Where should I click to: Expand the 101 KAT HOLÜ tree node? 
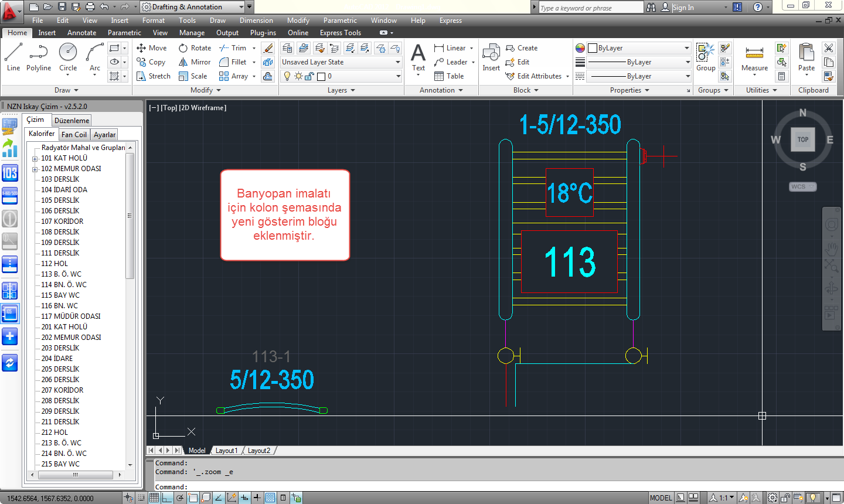click(x=35, y=158)
